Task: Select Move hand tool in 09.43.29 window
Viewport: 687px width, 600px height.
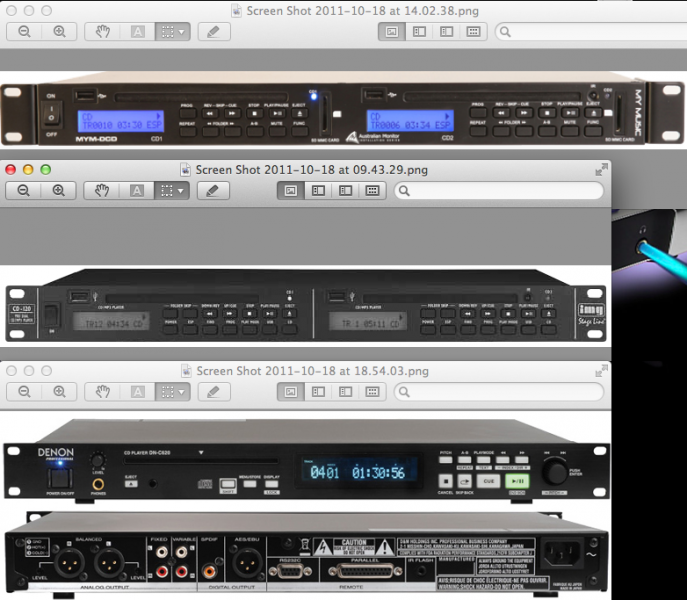Action: coord(101,191)
